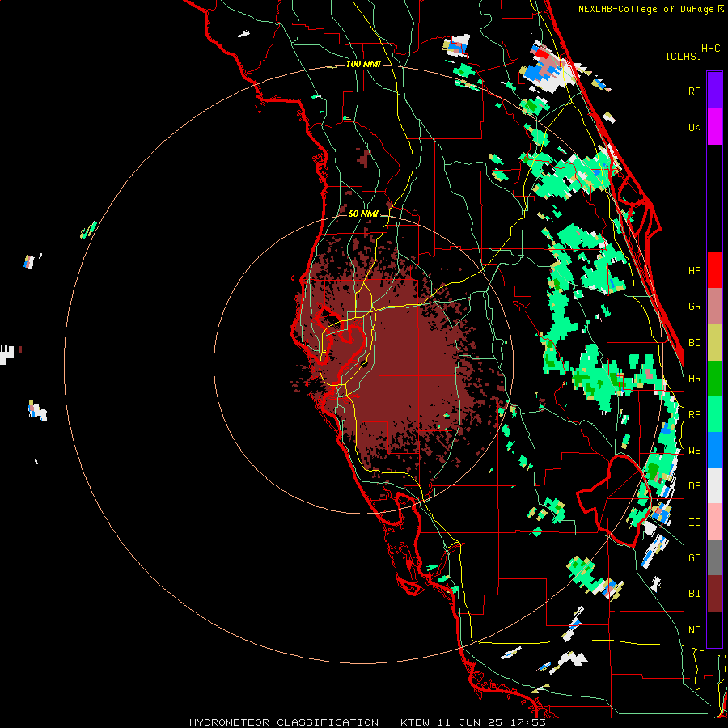Click the BD legend label
Viewport: 728px width, 728px height.
tap(694, 343)
